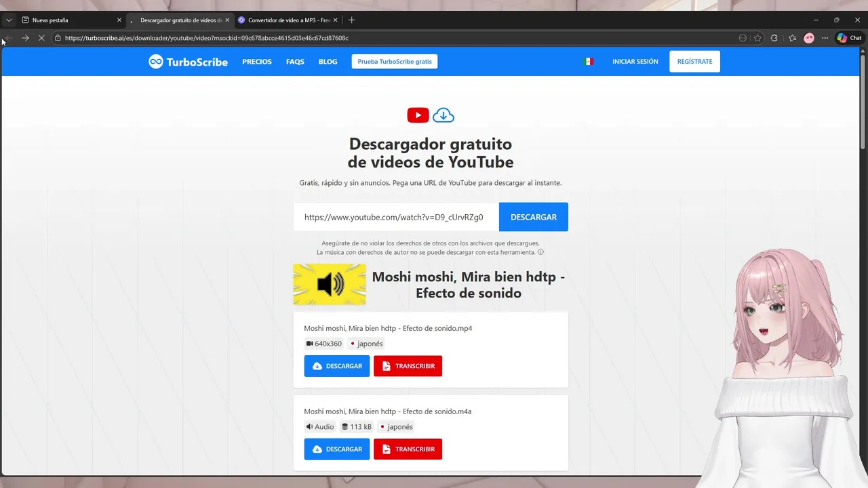This screenshot has height=488, width=868.
Task: Click the page vertical scrollbar
Action: 863,102
